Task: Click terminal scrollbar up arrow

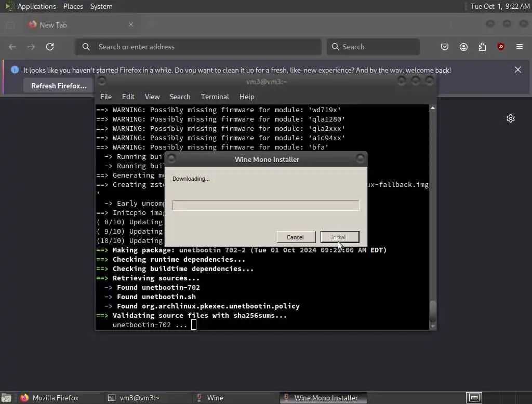Action: tap(433, 108)
